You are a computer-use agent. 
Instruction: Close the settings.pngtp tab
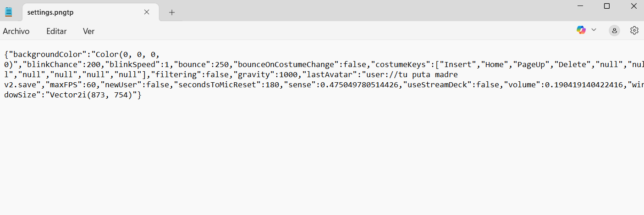coord(147,12)
